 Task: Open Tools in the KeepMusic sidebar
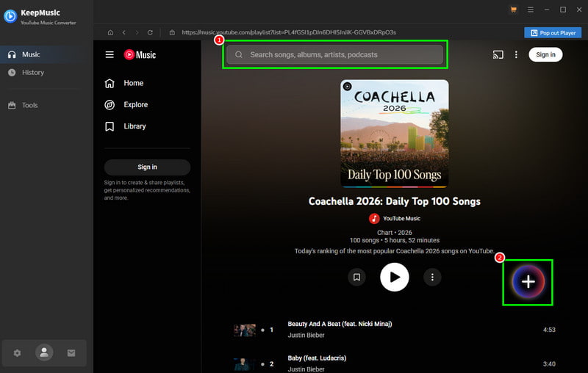[29, 106]
